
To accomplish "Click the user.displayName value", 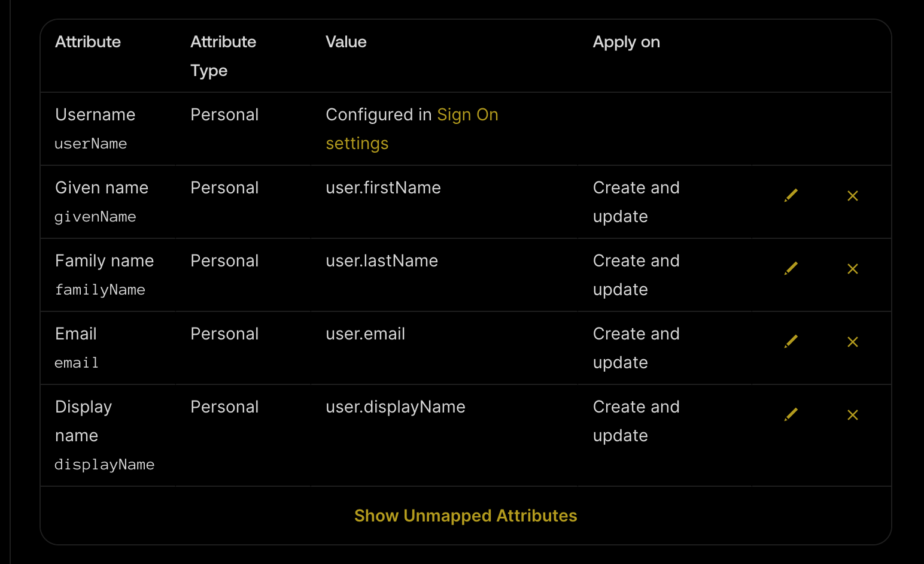I will (395, 407).
